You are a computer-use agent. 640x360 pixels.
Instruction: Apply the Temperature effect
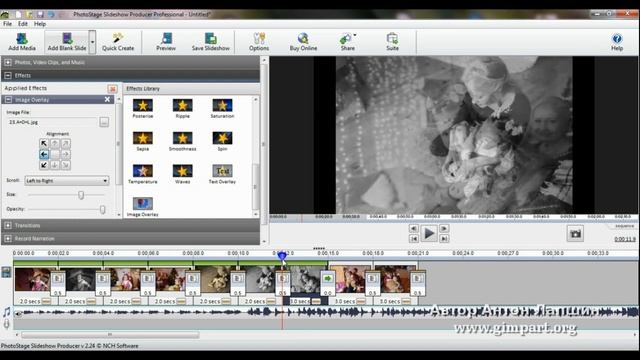click(x=142, y=174)
